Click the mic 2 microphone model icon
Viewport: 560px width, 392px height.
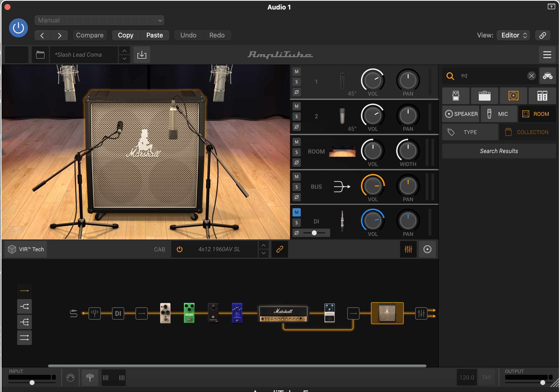point(342,116)
